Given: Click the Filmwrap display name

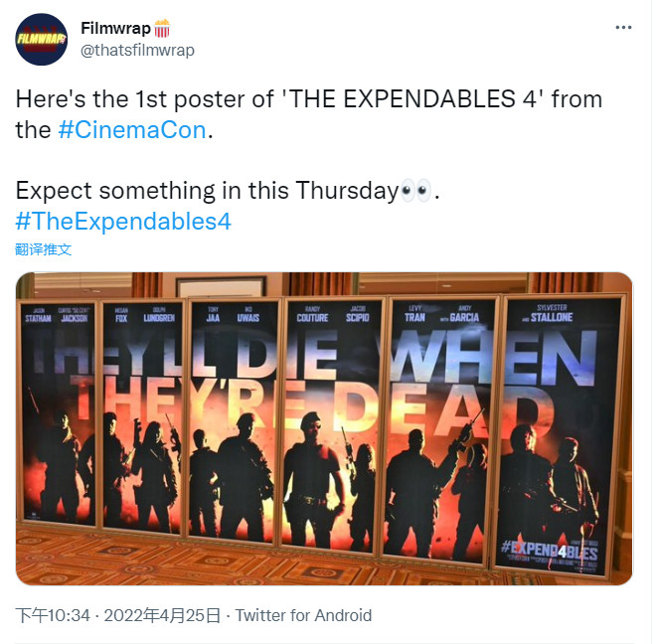Looking at the screenshot, I should [x=115, y=27].
